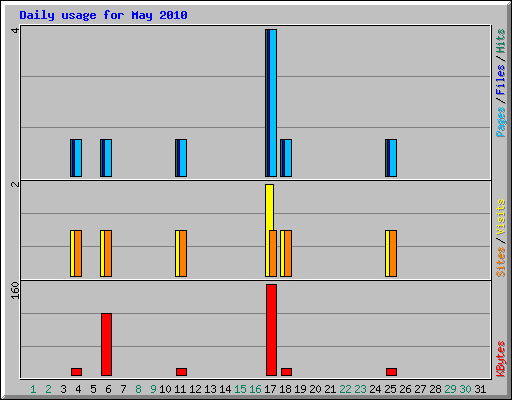Select day label "27" on the x-axis

click(x=420, y=389)
